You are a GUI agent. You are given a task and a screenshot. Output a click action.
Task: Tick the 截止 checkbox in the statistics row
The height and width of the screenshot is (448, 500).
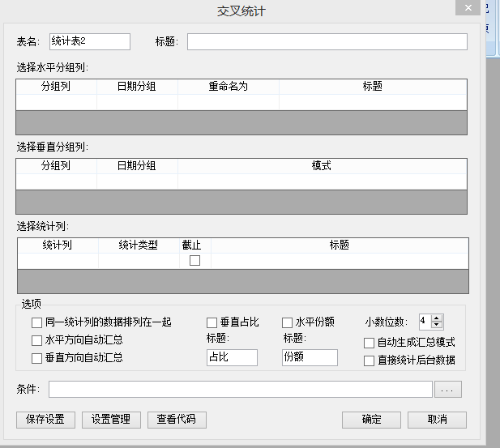tap(194, 260)
